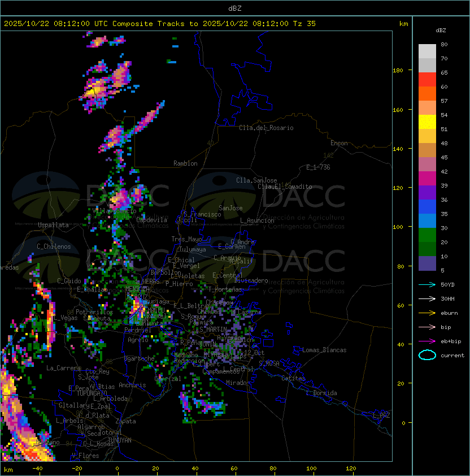The image size is (470, 476).
Task: Click the Tres_Mayo map label
Action: click(x=186, y=239)
